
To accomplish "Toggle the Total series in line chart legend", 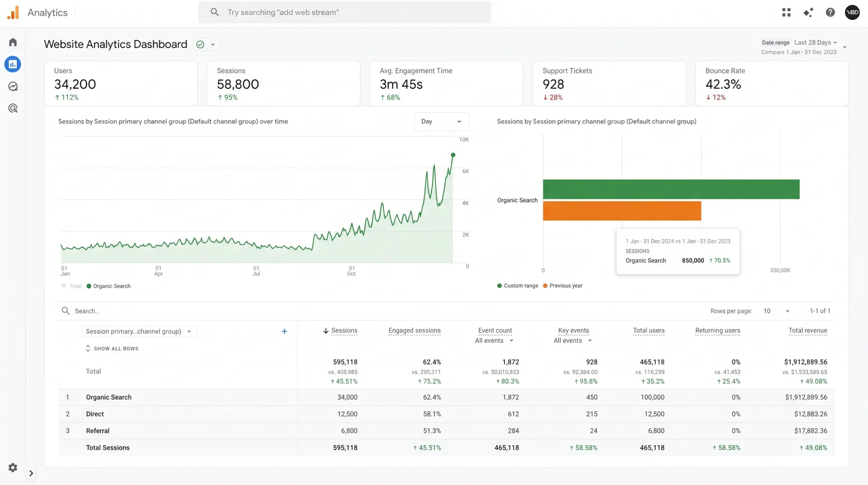I will (x=71, y=286).
